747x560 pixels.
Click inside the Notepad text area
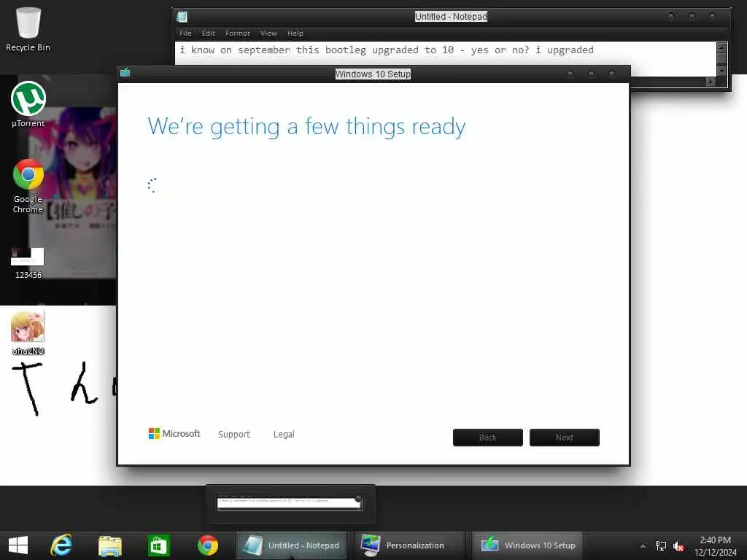(446, 52)
